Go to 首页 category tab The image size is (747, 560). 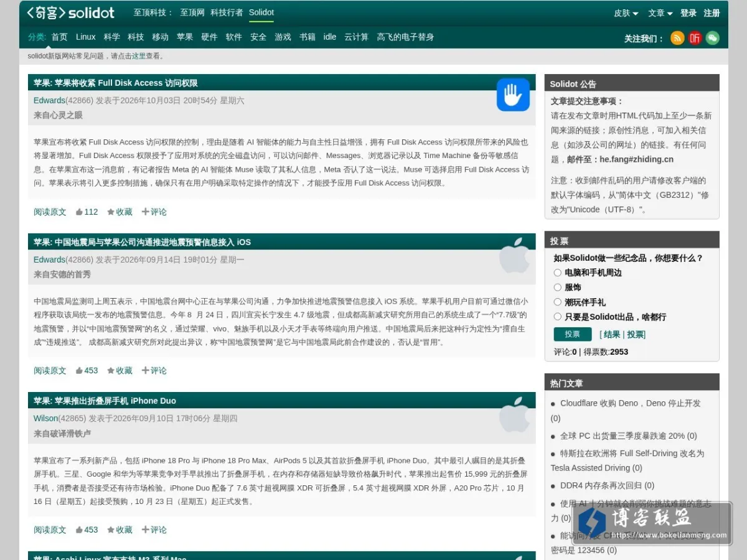tap(59, 37)
